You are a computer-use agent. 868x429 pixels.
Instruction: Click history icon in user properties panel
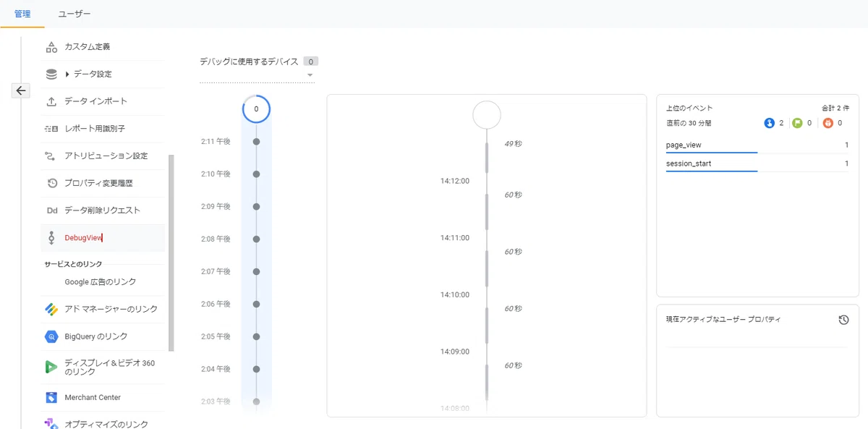click(843, 320)
